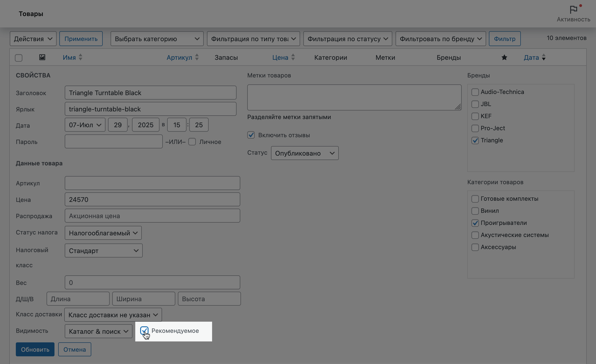Click the Обновить button
596x364 pixels.
[35, 349]
